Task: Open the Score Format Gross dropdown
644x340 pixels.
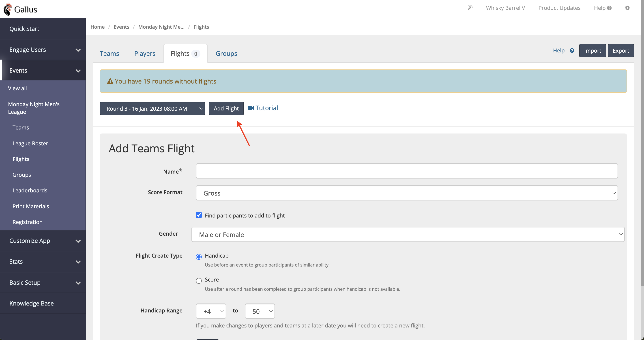Action: point(407,193)
